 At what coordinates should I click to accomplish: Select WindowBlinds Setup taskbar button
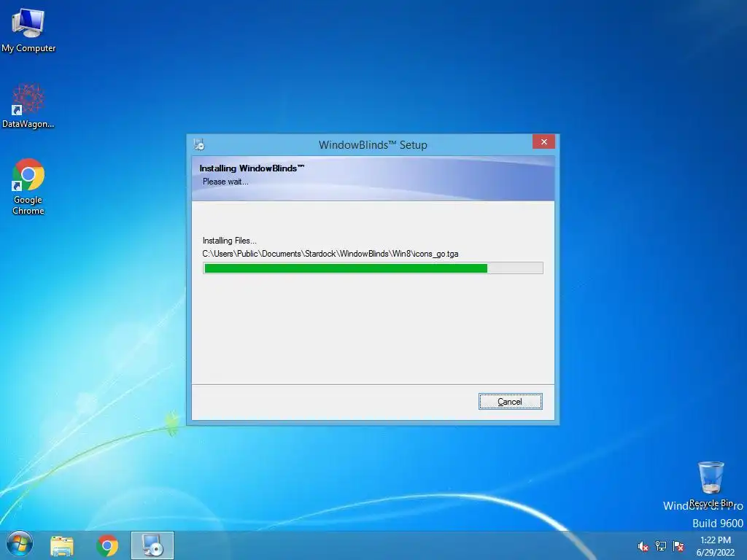[x=152, y=545]
